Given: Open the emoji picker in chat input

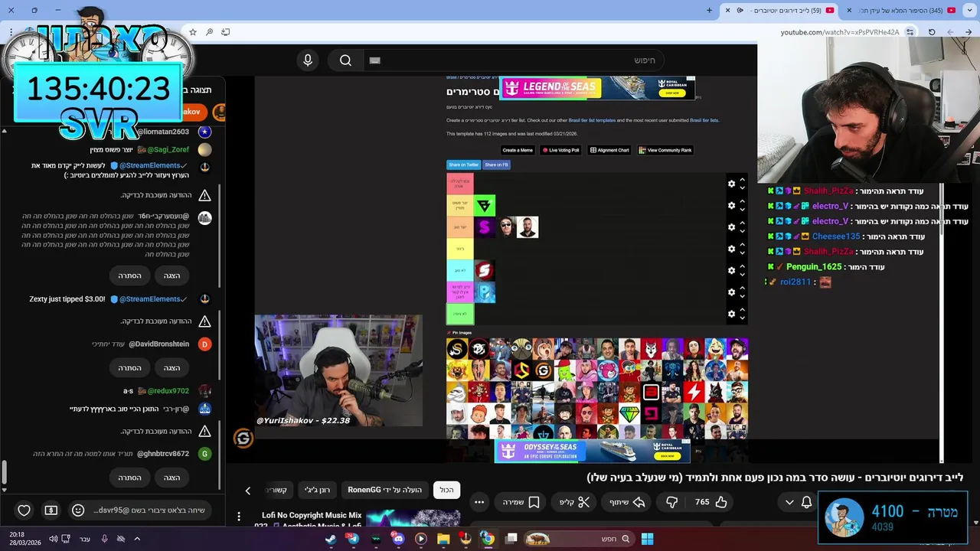Looking at the screenshot, I should (x=77, y=510).
